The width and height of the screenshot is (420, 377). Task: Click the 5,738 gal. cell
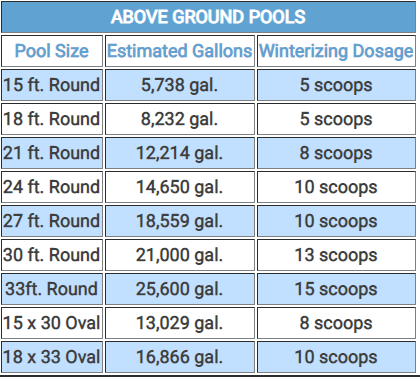pyautogui.click(x=180, y=85)
